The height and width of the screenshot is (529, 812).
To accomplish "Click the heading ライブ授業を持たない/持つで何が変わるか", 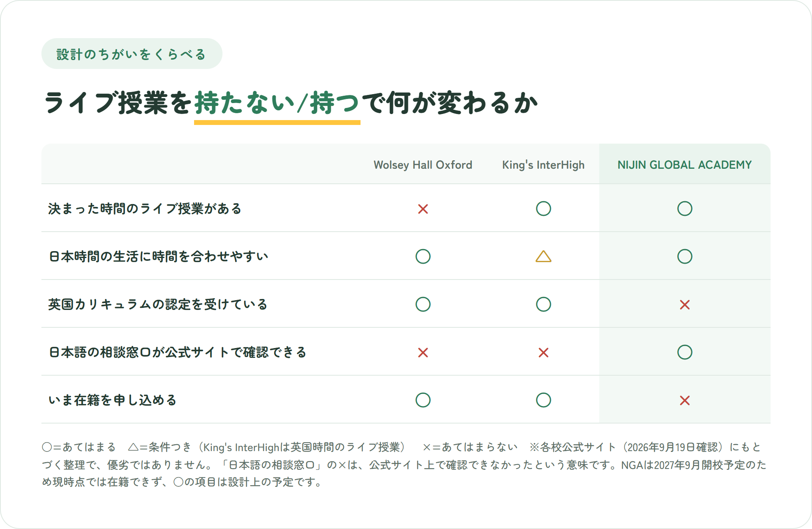I will 291,103.
